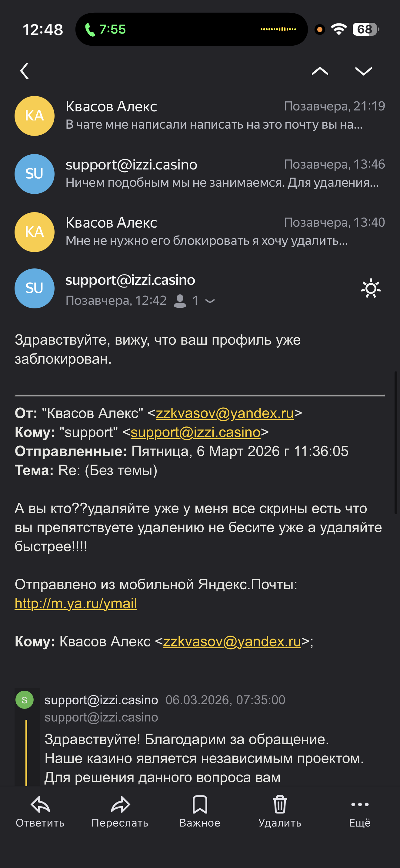
Task: Tap the back arrow icon
Action: [25, 71]
